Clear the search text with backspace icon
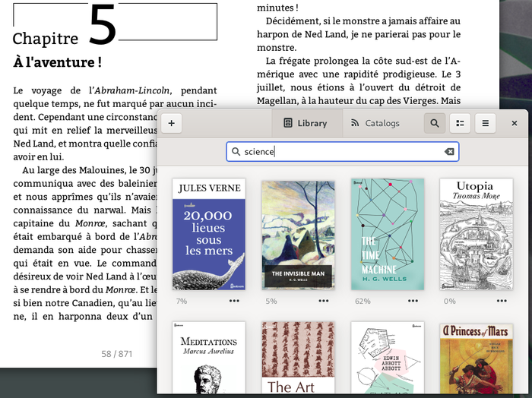Viewport: 532px width, 398px height. click(x=449, y=152)
